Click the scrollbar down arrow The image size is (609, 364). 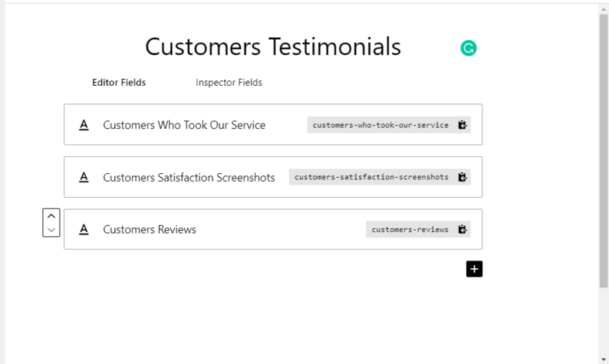click(x=603, y=359)
